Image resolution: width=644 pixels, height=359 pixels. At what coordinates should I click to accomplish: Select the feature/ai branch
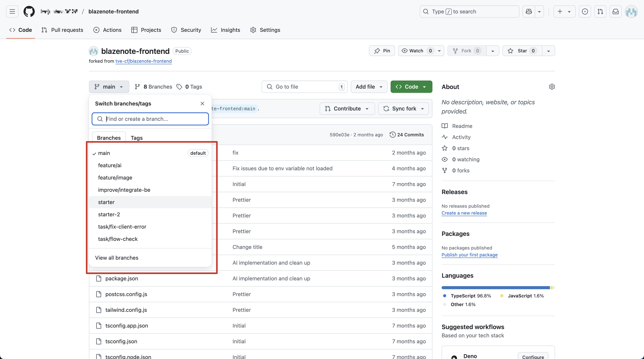[110, 165]
